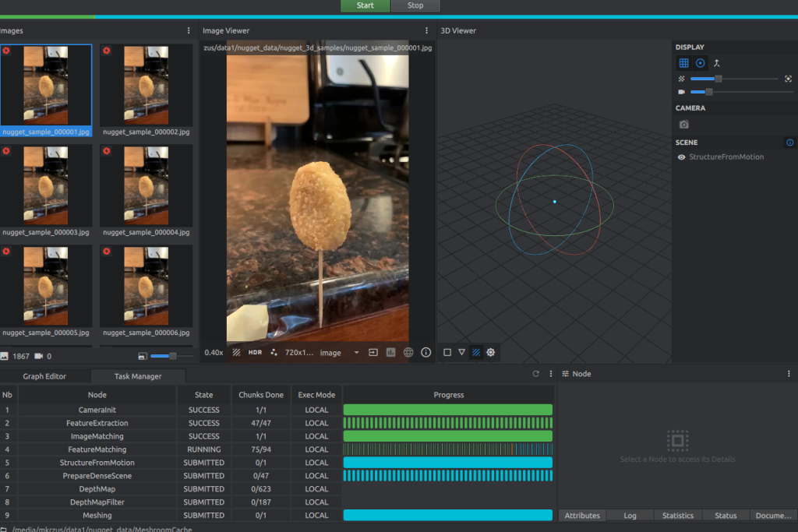Click the camera snapshot icon under CAMERA
The image size is (798, 532).
click(x=683, y=125)
